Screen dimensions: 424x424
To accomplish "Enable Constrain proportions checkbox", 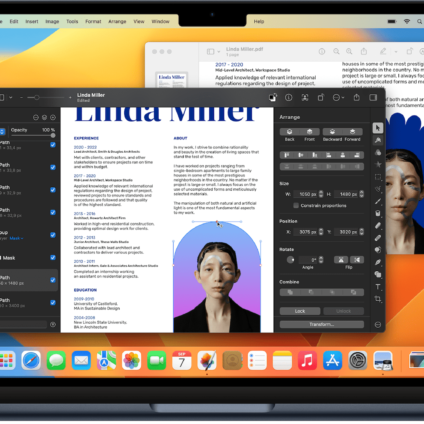I will point(296,205).
